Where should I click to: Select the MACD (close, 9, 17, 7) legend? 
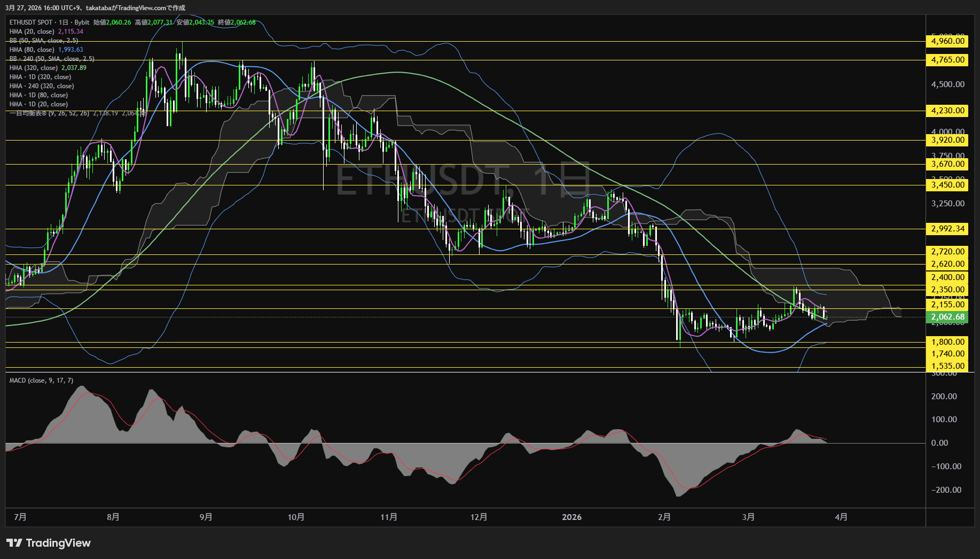(41, 381)
